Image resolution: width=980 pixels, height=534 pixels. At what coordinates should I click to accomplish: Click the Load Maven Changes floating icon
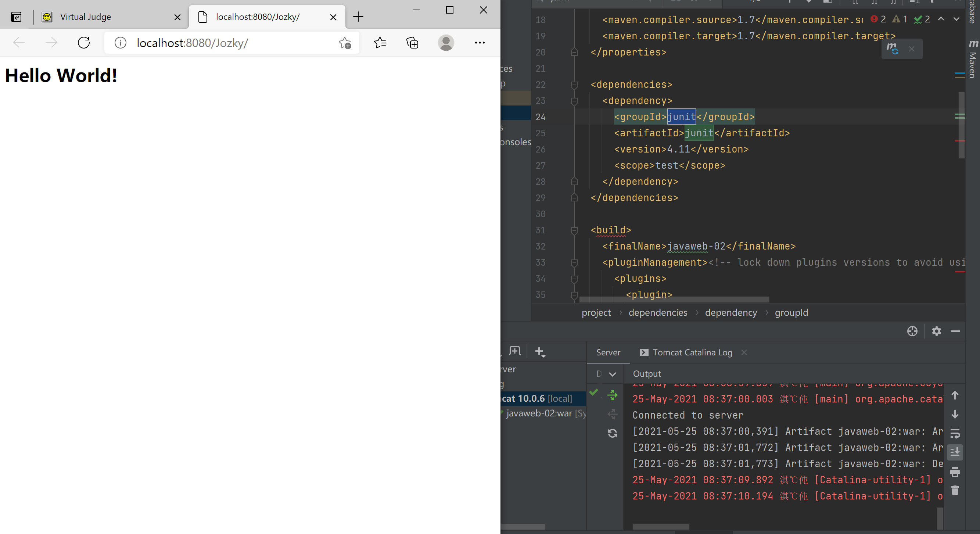[x=893, y=49]
